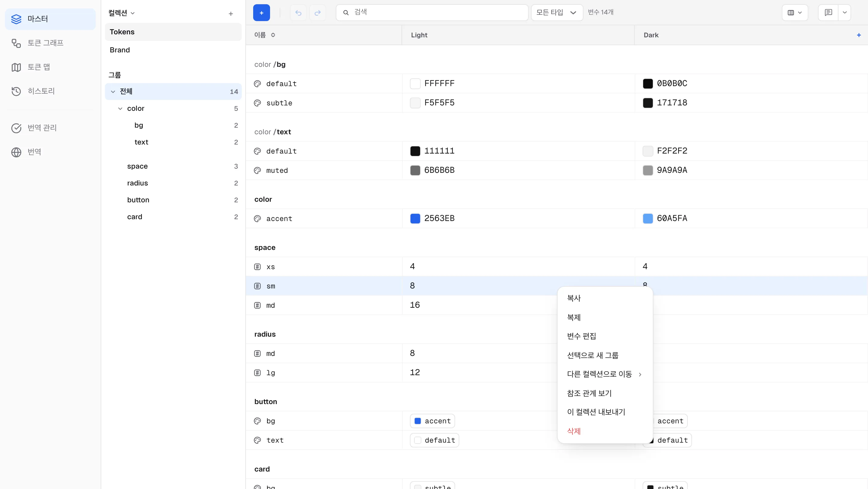
Task: Add a new collection with the plus icon
Action: (x=231, y=14)
